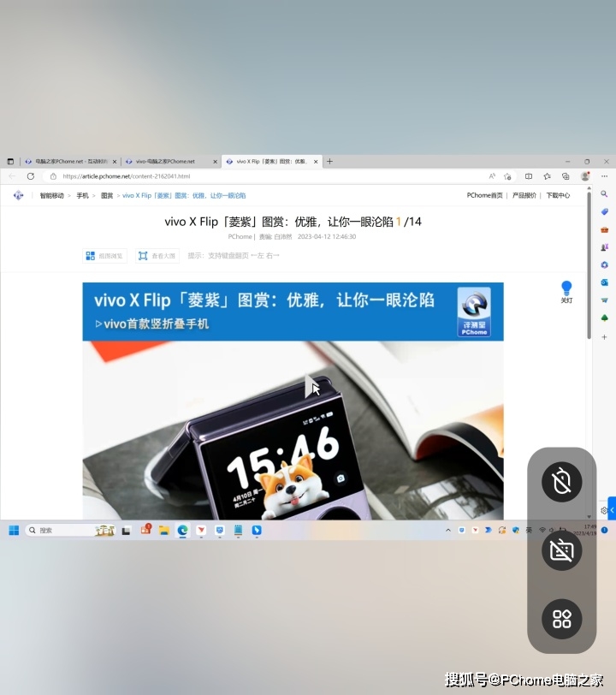Click the Edge taskbar icon
Image resolution: width=616 pixels, height=695 pixels.
click(182, 530)
